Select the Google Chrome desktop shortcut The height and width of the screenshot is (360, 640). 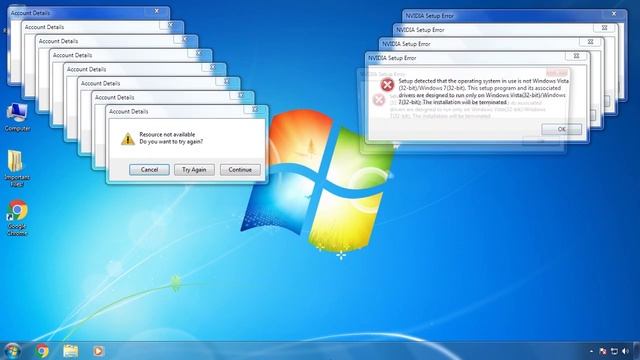point(17,218)
